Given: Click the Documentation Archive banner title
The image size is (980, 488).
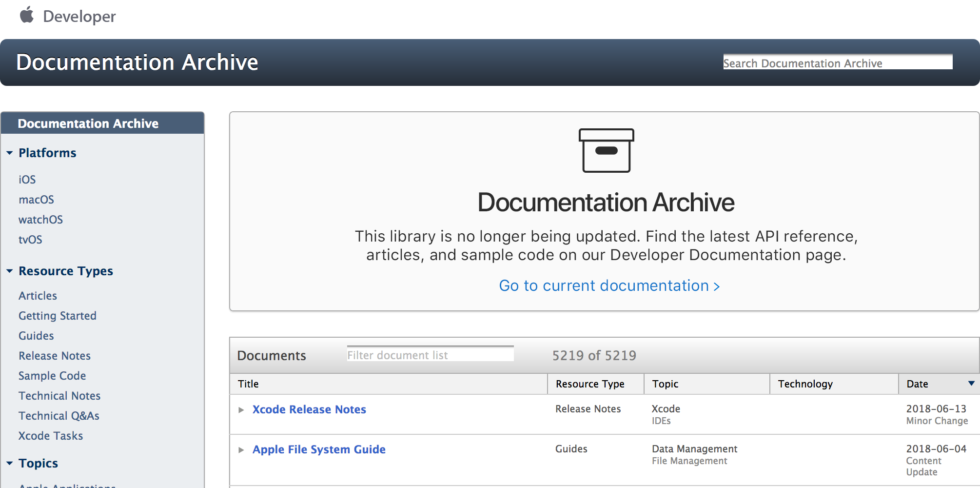Looking at the screenshot, I should coord(137,62).
